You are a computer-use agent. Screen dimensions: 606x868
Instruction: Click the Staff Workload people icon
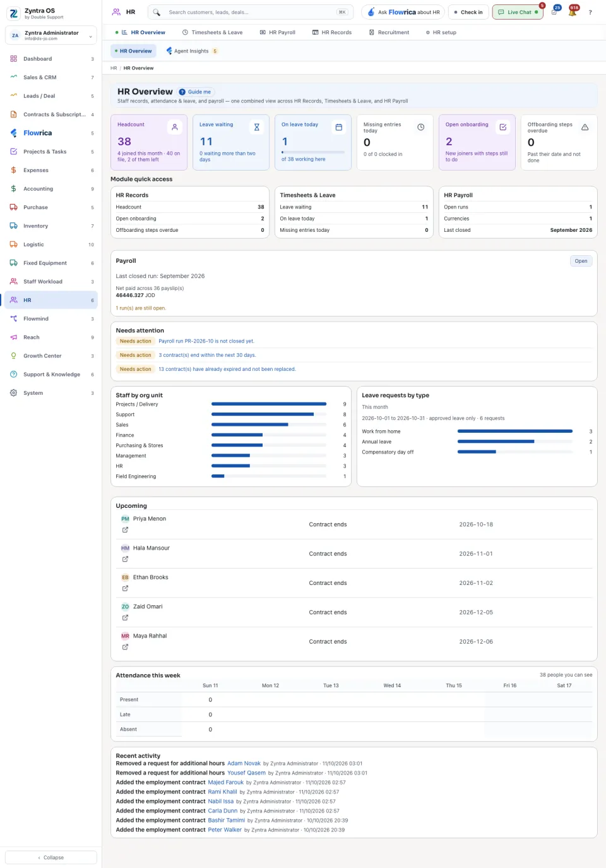(13, 282)
